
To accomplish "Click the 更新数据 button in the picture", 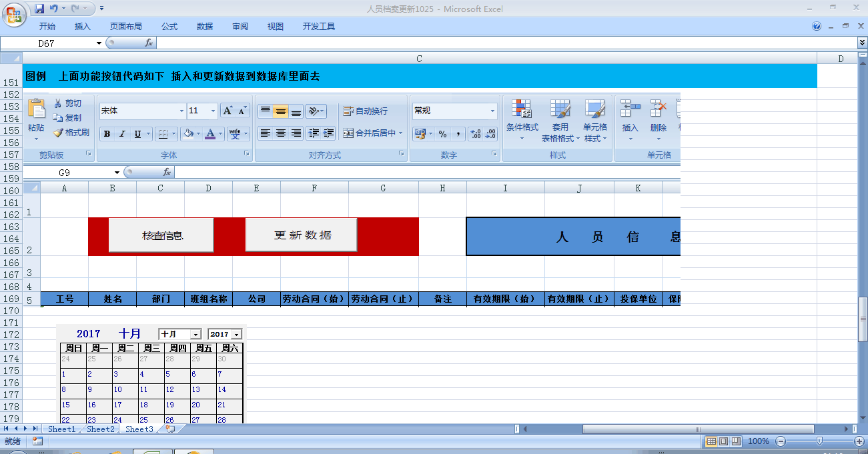I will pyautogui.click(x=302, y=235).
